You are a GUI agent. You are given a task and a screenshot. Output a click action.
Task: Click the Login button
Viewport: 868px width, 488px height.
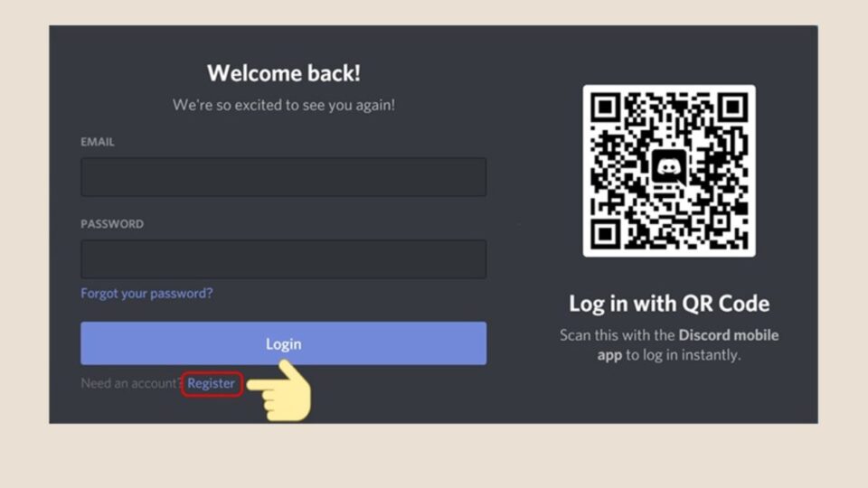pyautogui.click(x=283, y=343)
